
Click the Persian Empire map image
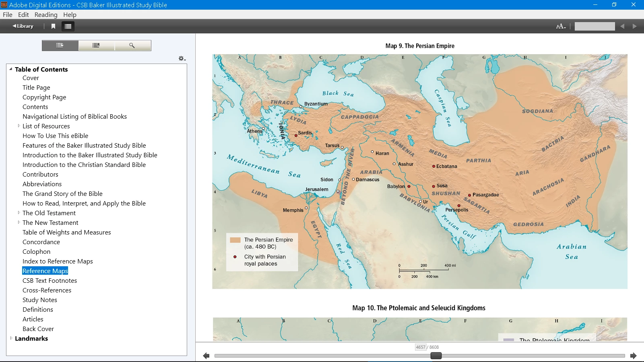pos(420,172)
